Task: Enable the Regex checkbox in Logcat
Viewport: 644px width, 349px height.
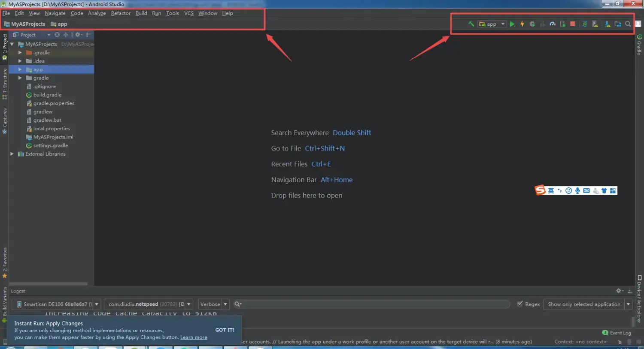Action: tap(520, 304)
